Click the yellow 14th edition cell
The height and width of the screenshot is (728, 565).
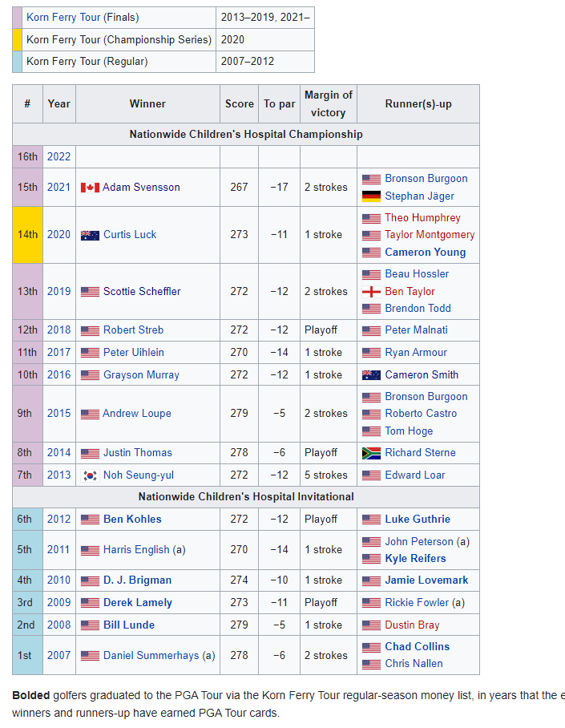pos(27,235)
